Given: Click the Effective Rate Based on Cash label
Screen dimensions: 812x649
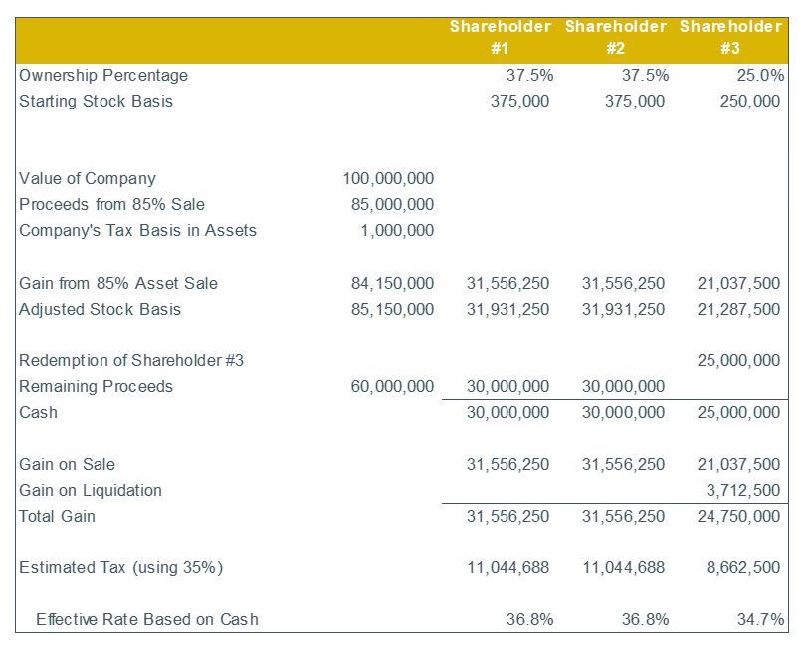Looking at the screenshot, I should click(x=147, y=620).
